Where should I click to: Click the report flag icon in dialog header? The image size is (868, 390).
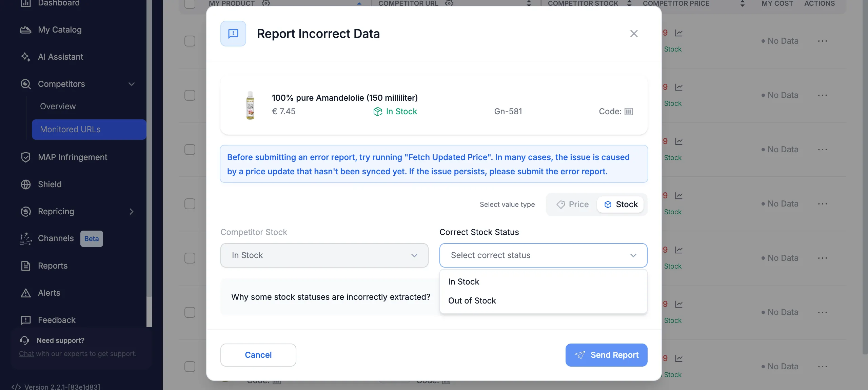coord(233,34)
